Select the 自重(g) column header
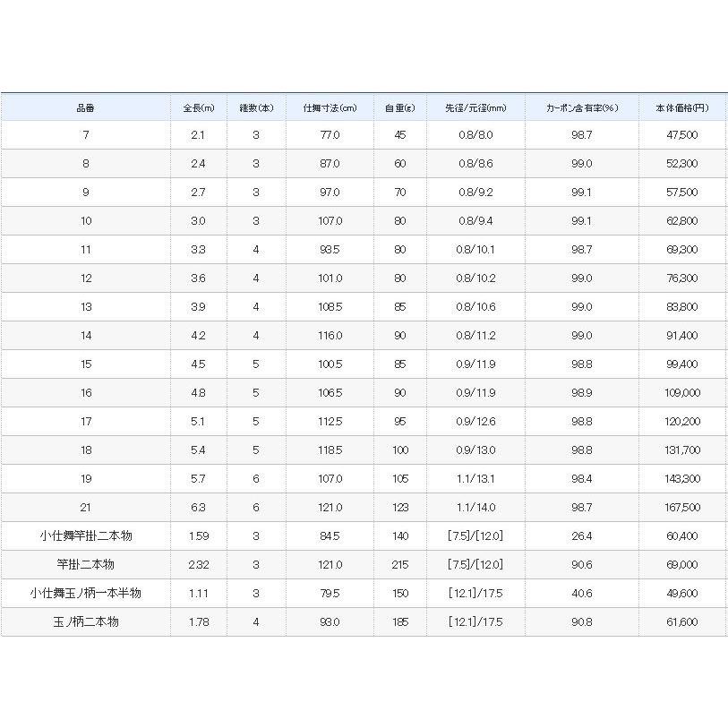 (398, 107)
